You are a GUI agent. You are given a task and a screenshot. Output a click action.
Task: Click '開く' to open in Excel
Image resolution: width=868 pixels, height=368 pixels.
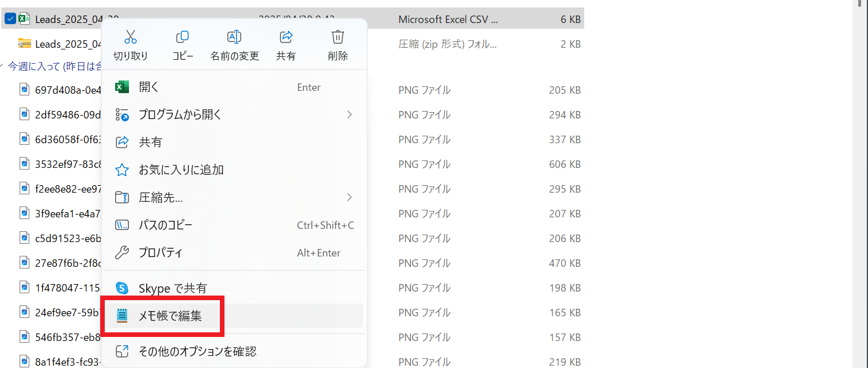click(149, 87)
